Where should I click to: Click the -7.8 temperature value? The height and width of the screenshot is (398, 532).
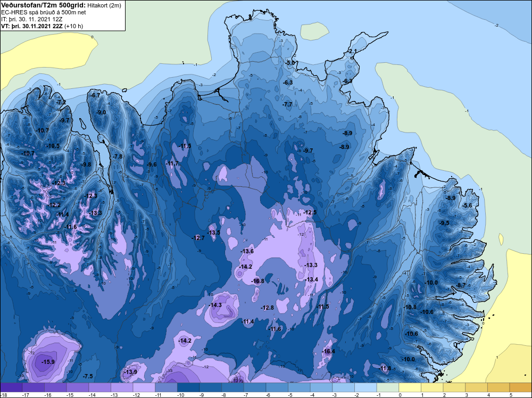pyautogui.click(x=118, y=156)
